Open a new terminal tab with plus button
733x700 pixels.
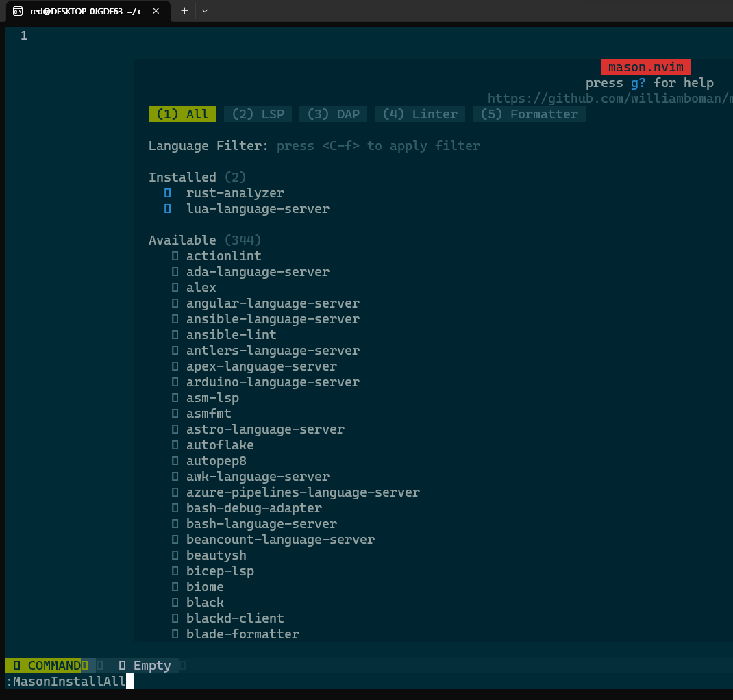coord(185,11)
